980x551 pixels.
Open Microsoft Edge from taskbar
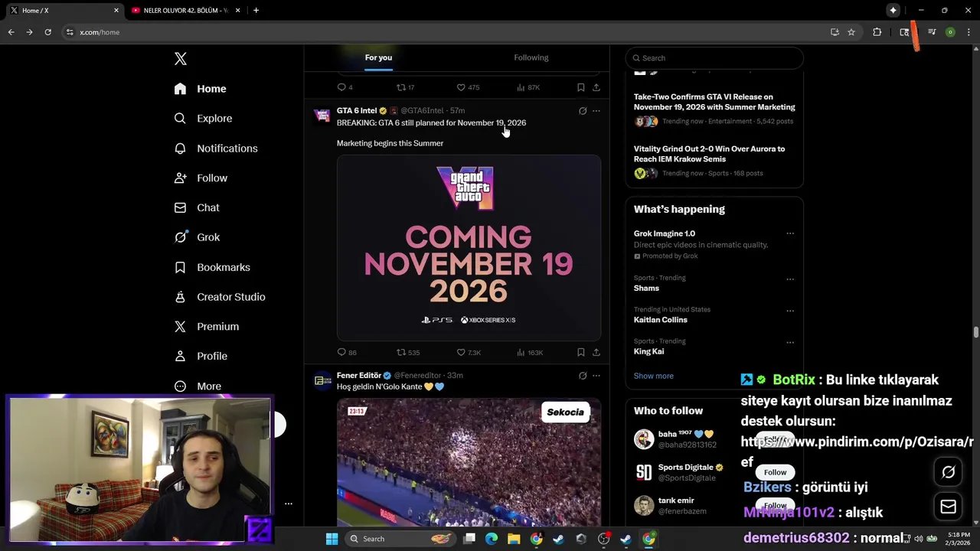[492, 539]
